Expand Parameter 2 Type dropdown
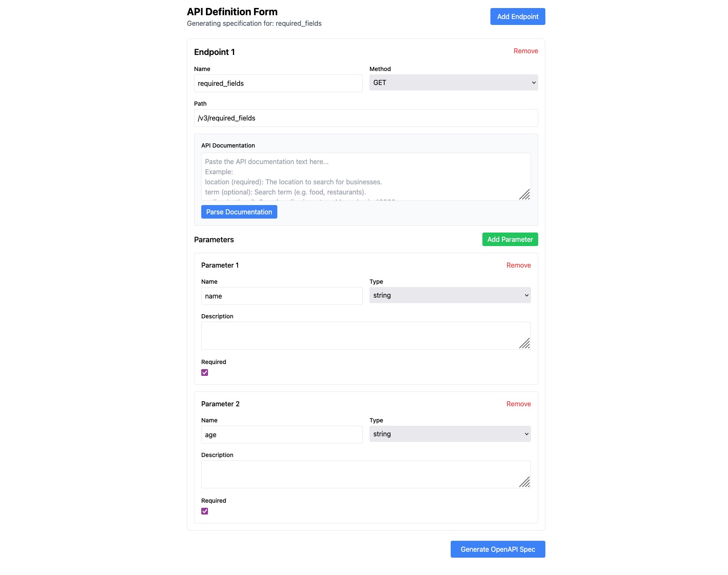The width and height of the screenshot is (728, 575). tap(450, 434)
